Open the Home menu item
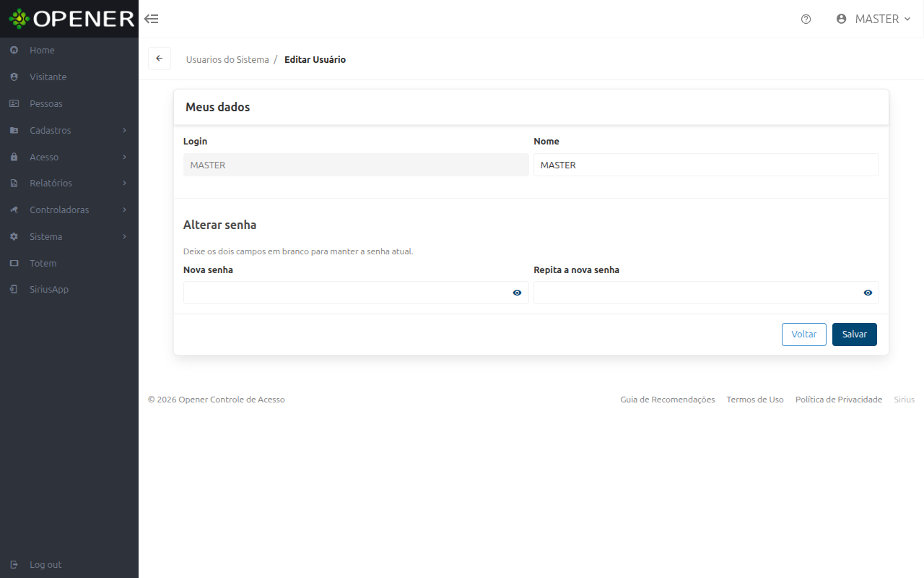This screenshot has height=578, width=924. point(69,51)
